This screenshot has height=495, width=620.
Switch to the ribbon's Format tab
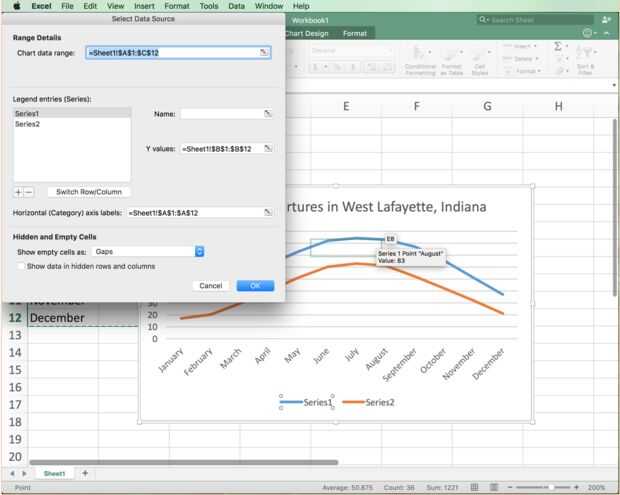click(x=355, y=34)
